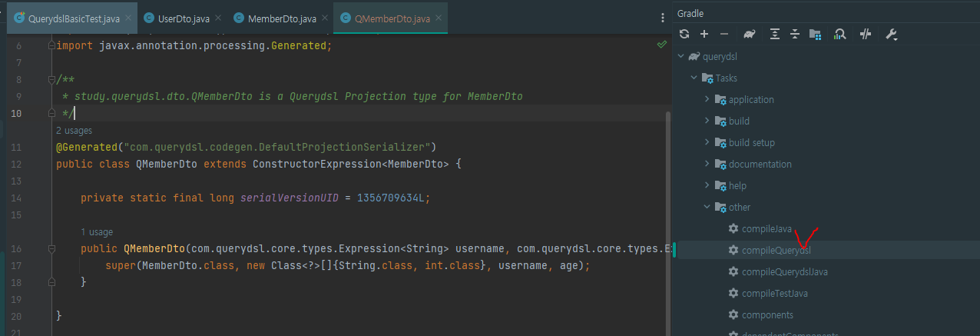
Task: Expand the build task group
Action: click(707, 121)
